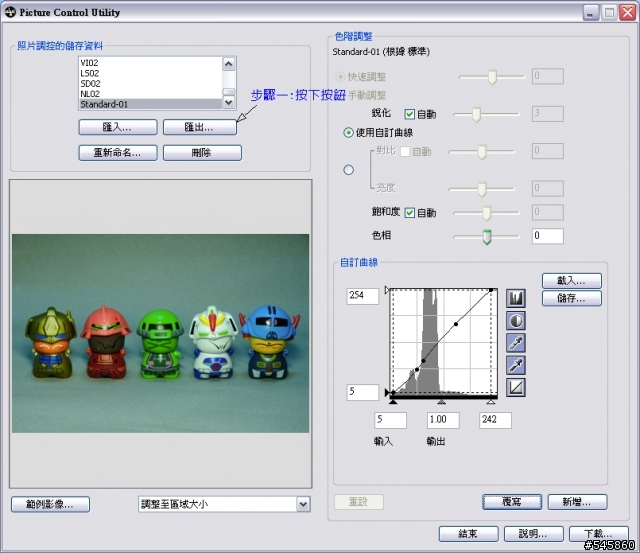Click the 儲存... save curve button

tap(571, 298)
